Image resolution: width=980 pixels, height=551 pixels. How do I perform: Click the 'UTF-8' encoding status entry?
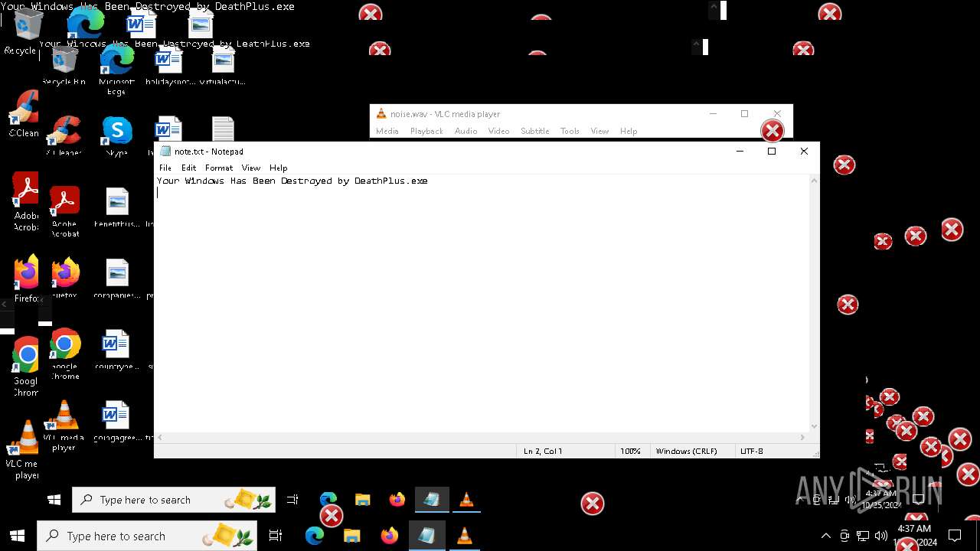coord(751,451)
